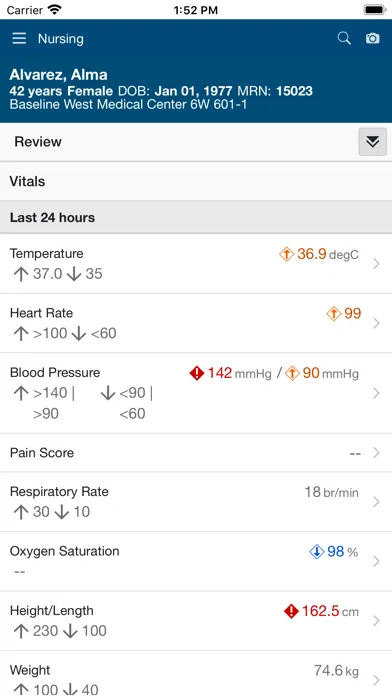Tap the Oxygen Saturation 98 % value
The width and height of the screenshot is (392, 696).
pyautogui.click(x=342, y=552)
